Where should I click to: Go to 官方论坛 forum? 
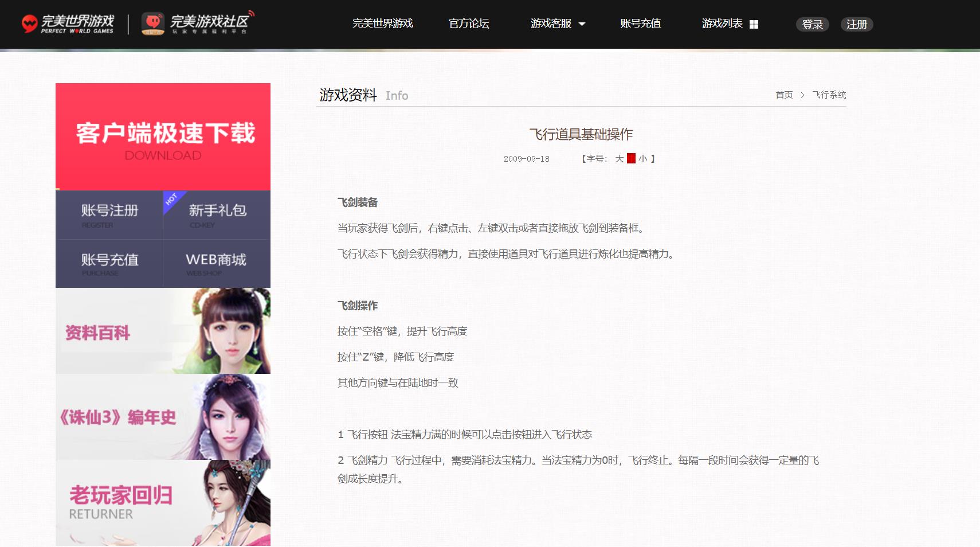[468, 24]
